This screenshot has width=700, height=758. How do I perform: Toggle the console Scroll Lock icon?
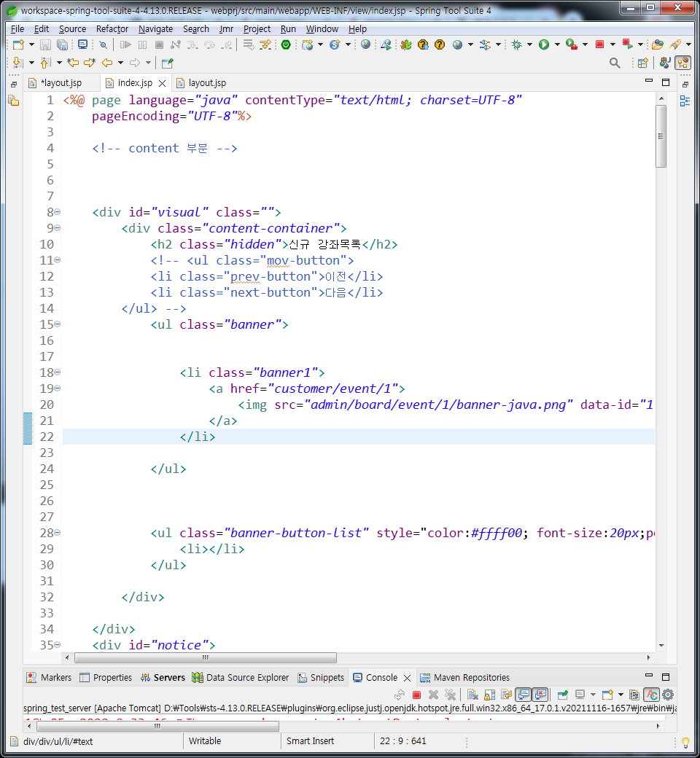tap(489, 695)
